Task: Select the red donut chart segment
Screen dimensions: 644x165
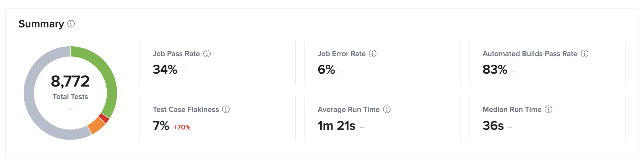Action: [104, 118]
